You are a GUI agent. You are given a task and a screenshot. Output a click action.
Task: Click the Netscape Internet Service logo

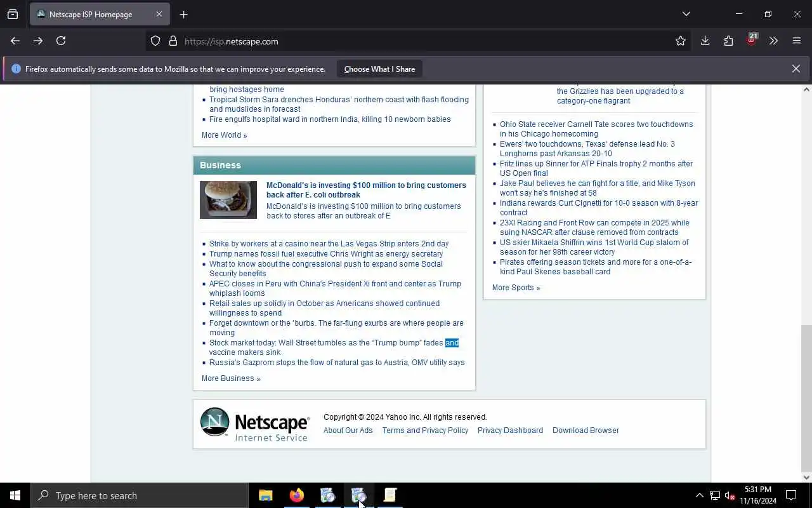pyautogui.click(x=255, y=424)
